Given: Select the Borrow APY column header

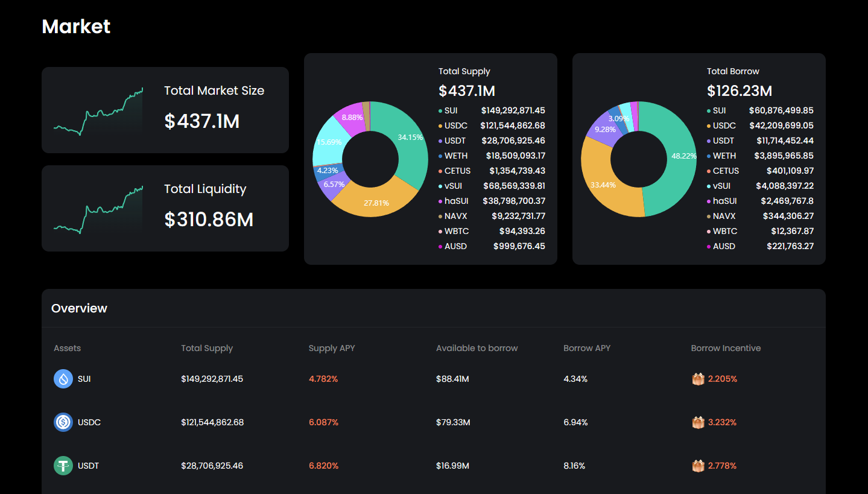Looking at the screenshot, I should point(587,348).
